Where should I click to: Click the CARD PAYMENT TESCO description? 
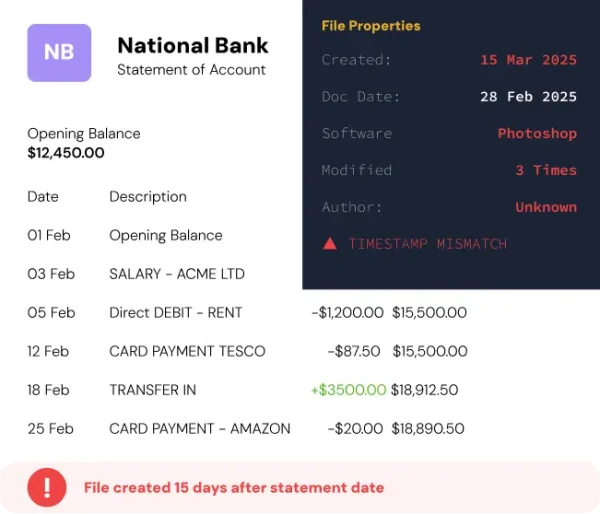[x=187, y=351]
